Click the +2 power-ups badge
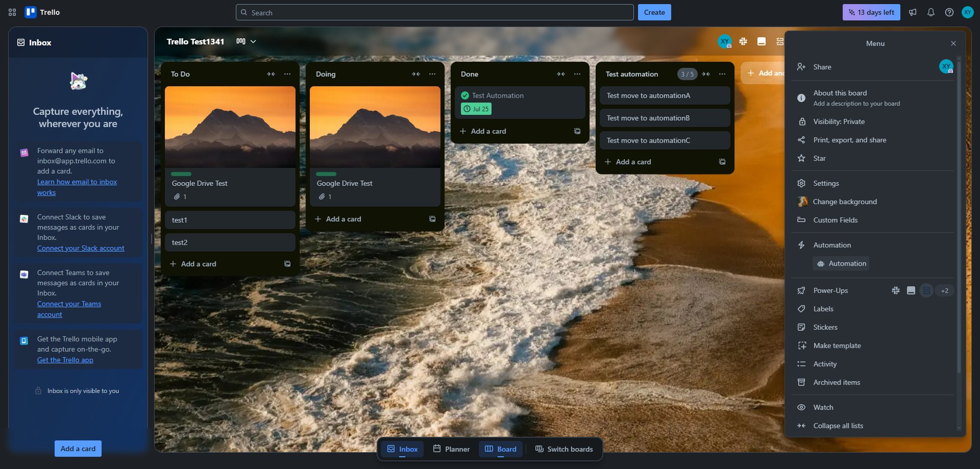 [945, 290]
